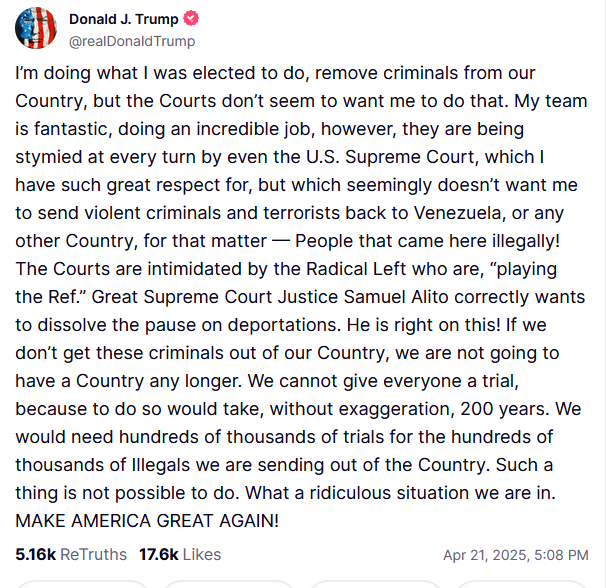The image size is (606, 588).
Task: Click the first line starting I'm doing
Action: coord(275,73)
